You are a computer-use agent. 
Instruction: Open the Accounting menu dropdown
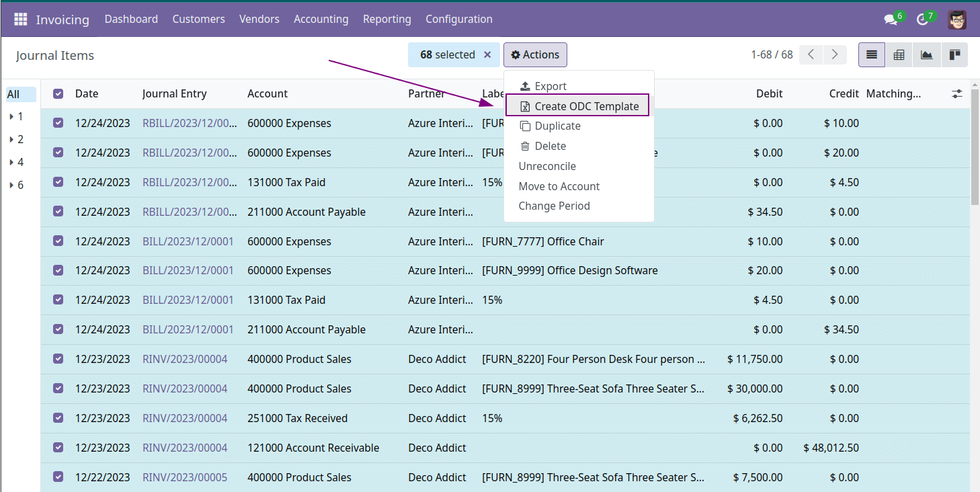(321, 19)
